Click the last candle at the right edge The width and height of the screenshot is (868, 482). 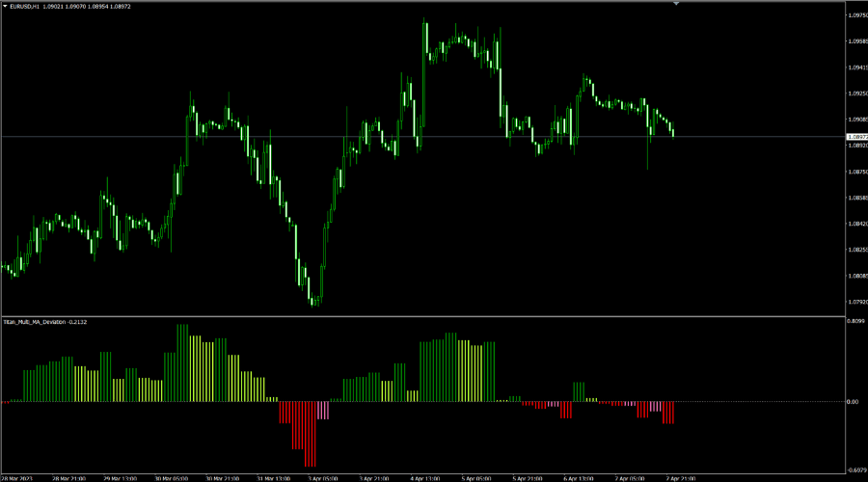(672, 132)
